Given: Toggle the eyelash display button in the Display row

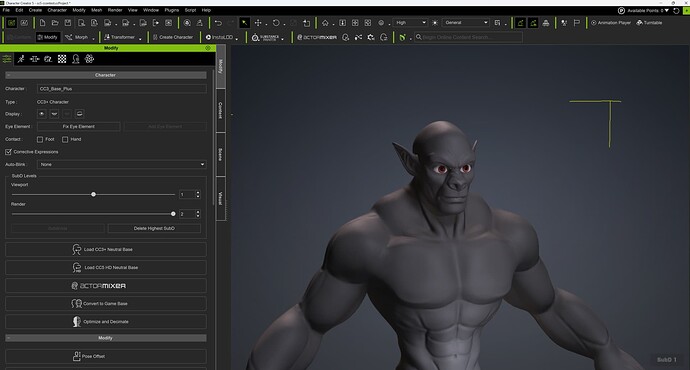Looking at the screenshot, I should [54, 114].
